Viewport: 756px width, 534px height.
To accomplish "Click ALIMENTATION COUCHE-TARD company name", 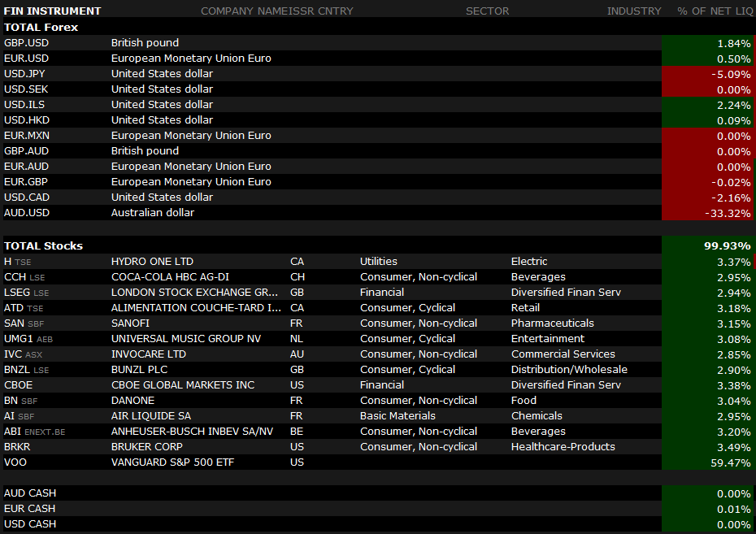I will [x=196, y=308].
